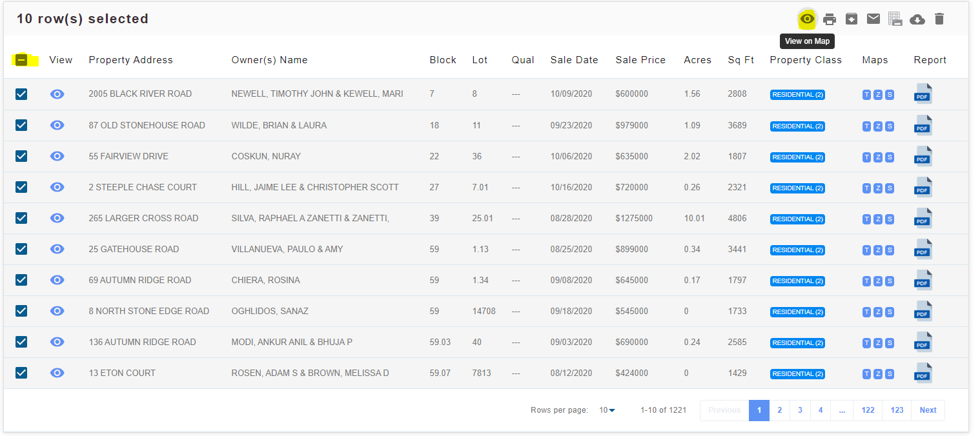Click owner name WILDE, BRIAN & LAURA

pyautogui.click(x=279, y=125)
